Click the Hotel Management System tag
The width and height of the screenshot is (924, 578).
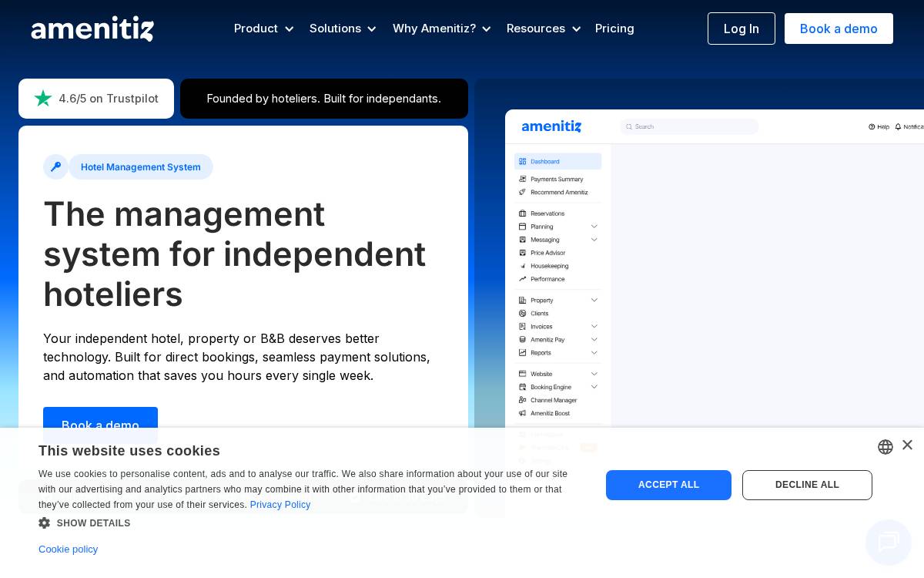pyautogui.click(x=141, y=166)
